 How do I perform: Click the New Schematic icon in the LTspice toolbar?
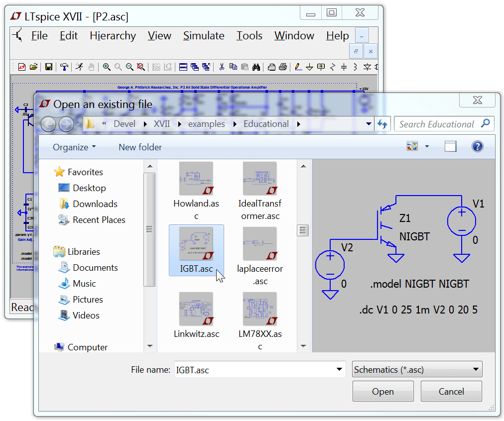tap(22, 67)
